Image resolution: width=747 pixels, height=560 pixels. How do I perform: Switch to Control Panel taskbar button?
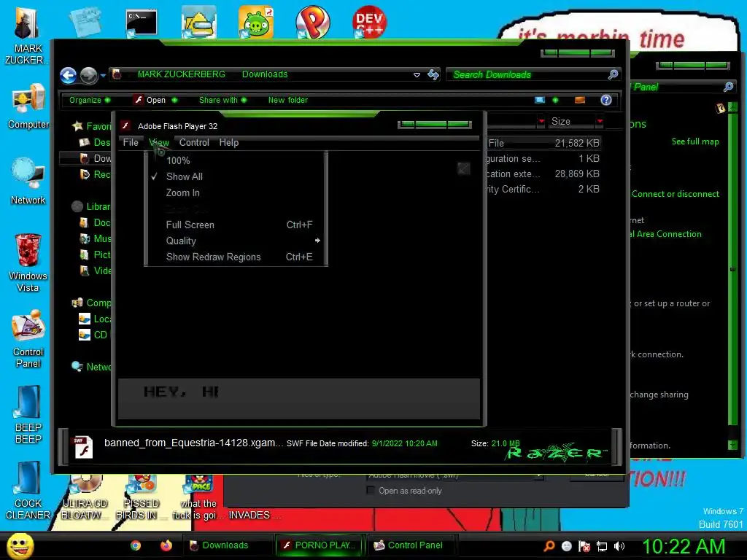[x=411, y=545]
